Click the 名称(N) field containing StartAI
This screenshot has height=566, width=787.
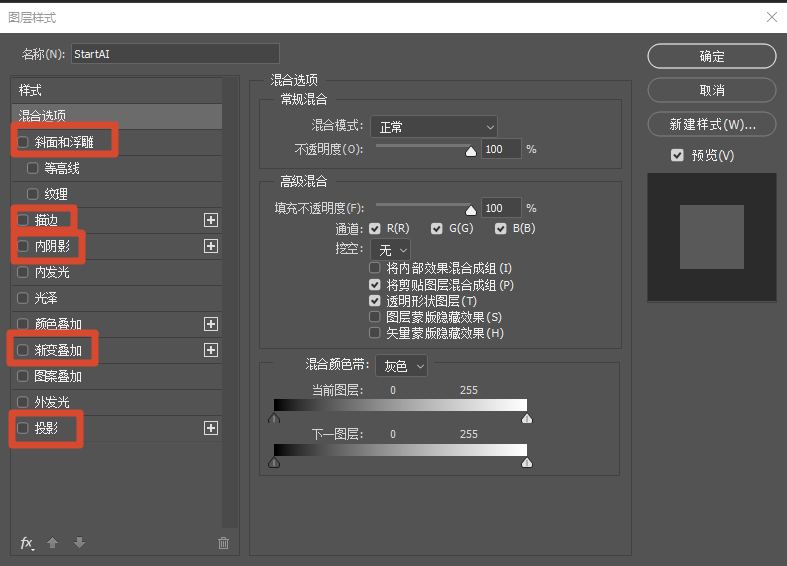click(175, 54)
